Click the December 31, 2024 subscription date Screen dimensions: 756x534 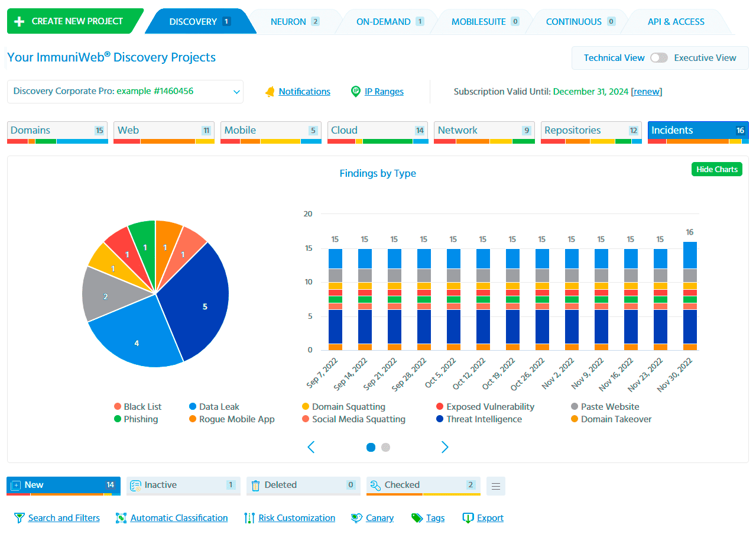(x=591, y=92)
